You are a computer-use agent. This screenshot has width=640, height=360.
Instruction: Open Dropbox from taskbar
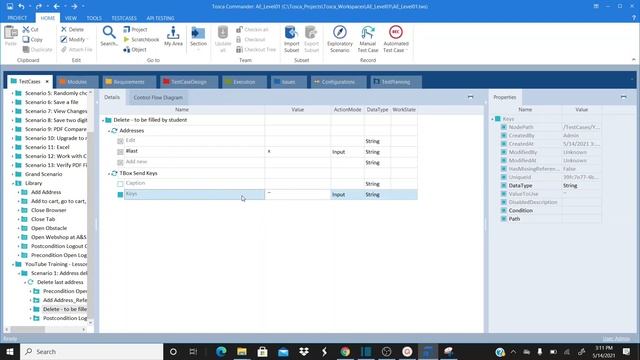click(x=304, y=351)
